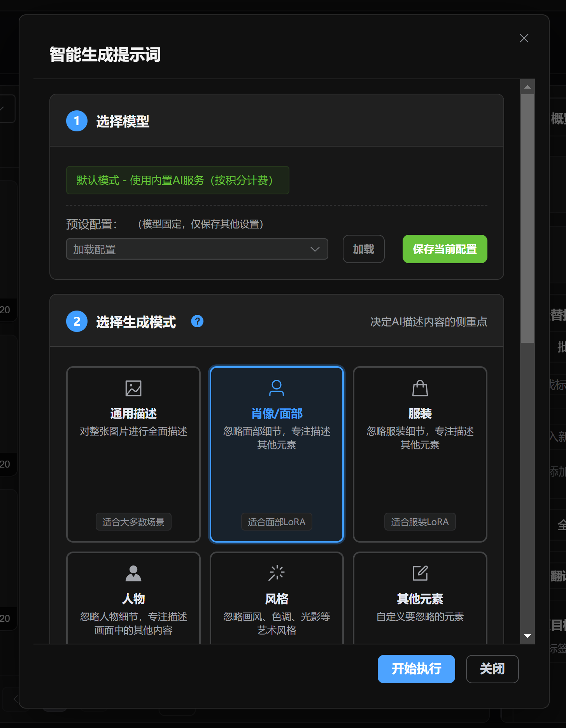Click the scrollbar up arrow
The image size is (566, 728).
tap(527, 87)
